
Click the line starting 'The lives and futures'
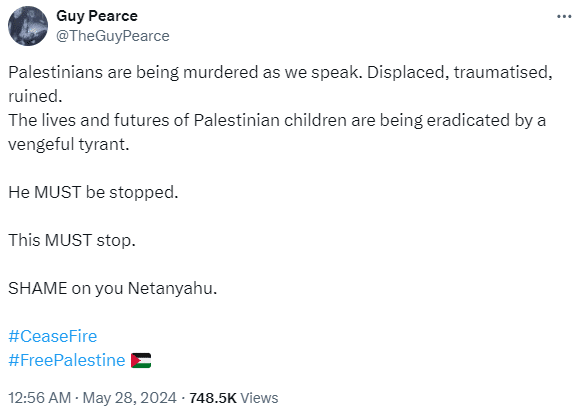point(277,121)
